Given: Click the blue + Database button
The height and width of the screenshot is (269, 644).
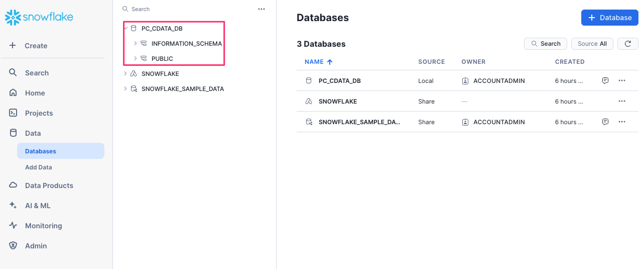Looking at the screenshot, I should point(609,18).
